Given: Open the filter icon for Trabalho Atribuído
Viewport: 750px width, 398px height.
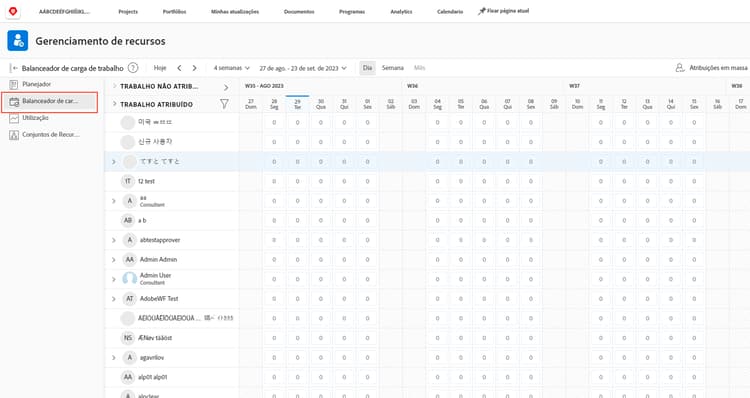Looking at the screenshot, I should pos(224,104).
